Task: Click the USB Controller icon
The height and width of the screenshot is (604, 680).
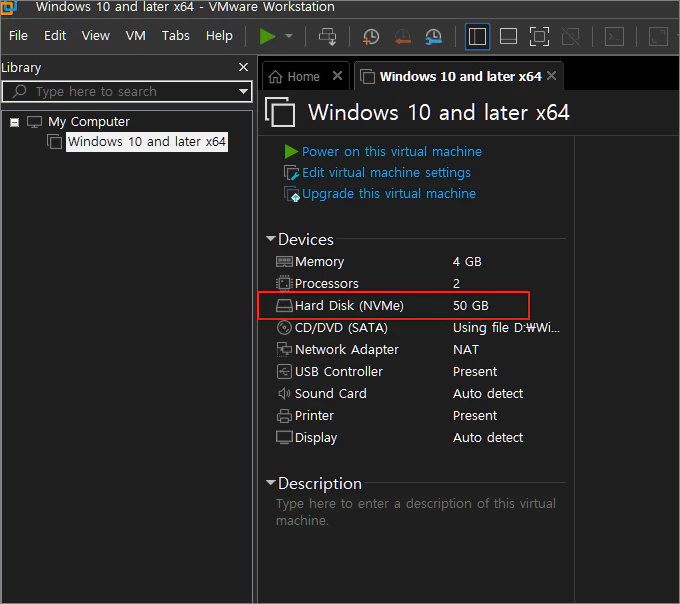Action: point(284,372)
